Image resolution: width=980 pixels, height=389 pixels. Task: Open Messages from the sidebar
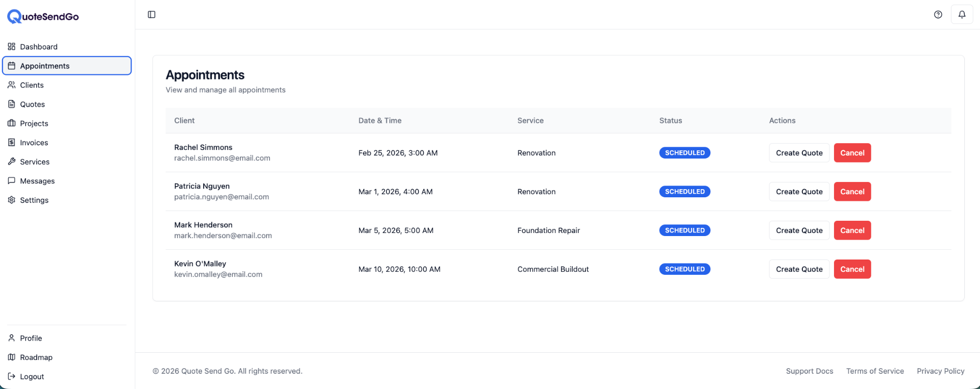coord(37,181)
